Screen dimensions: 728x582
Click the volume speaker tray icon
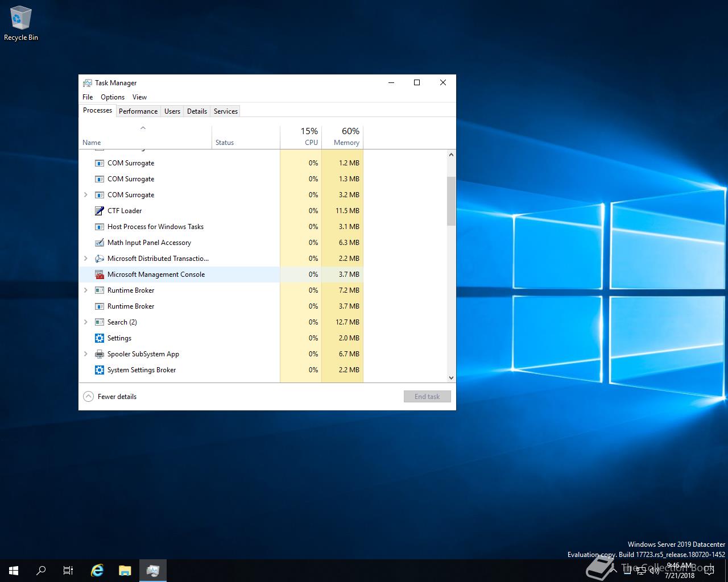click(x=655, y=571)
